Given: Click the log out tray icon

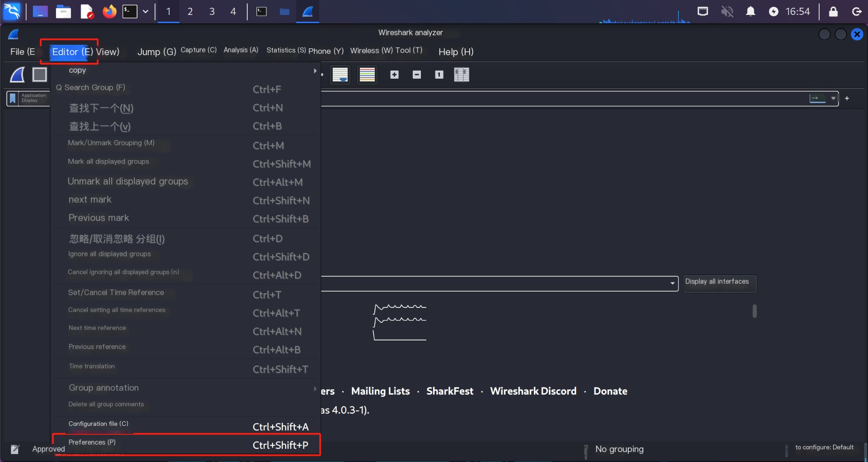Looking at the screenshot, I should tap(857, 11).
